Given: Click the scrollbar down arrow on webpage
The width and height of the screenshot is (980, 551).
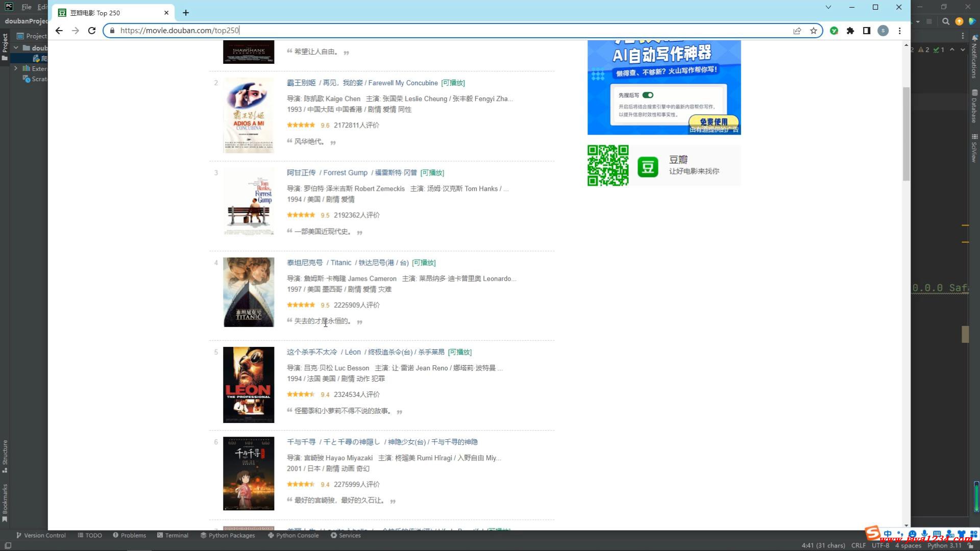Looking at the screenshot, I should click(x=906, y=525).
